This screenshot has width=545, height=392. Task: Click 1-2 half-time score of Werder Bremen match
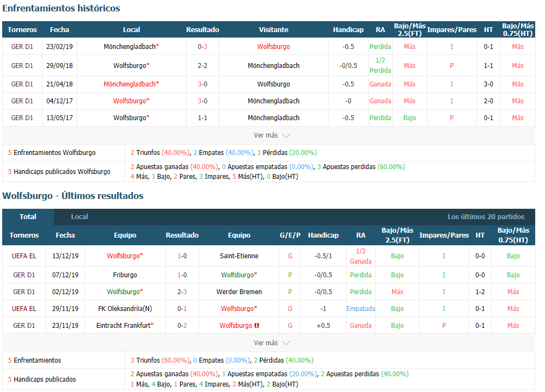(480, 292)
